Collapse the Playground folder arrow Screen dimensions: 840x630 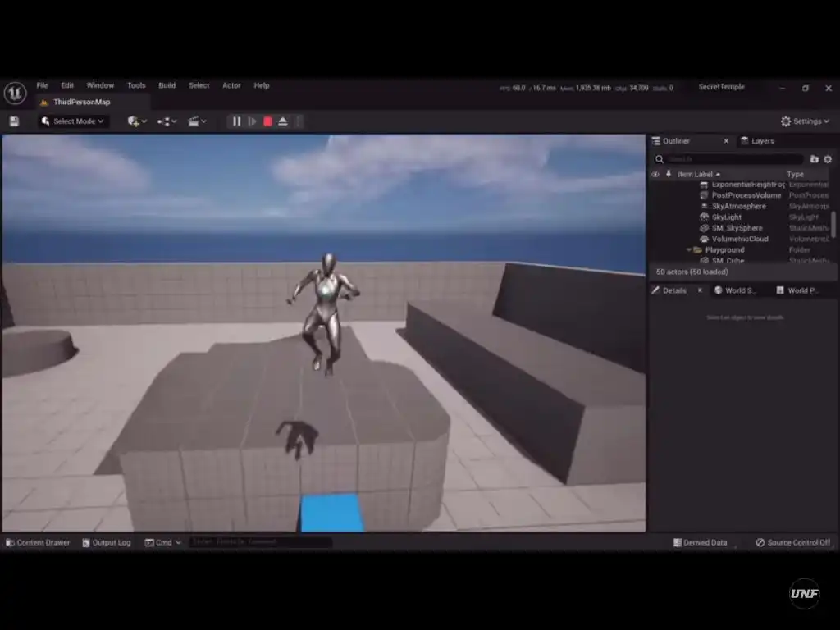click(689, 250)
